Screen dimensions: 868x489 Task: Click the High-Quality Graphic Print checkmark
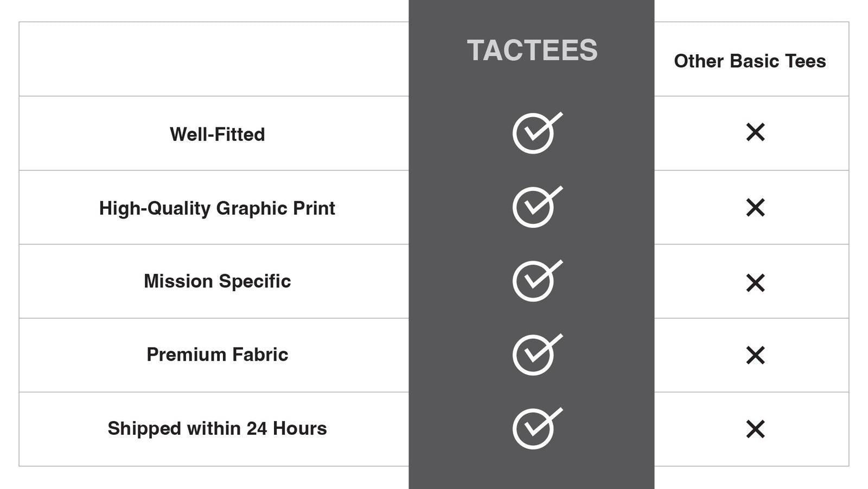(535, 207)
